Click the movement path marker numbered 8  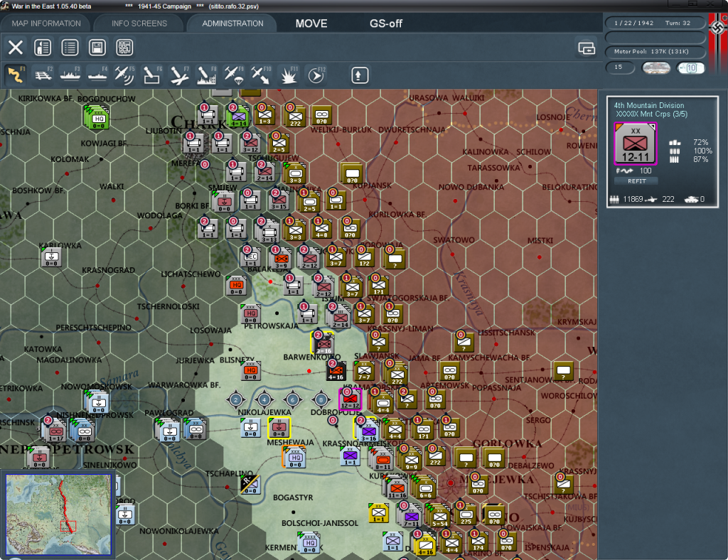point(321,399)
